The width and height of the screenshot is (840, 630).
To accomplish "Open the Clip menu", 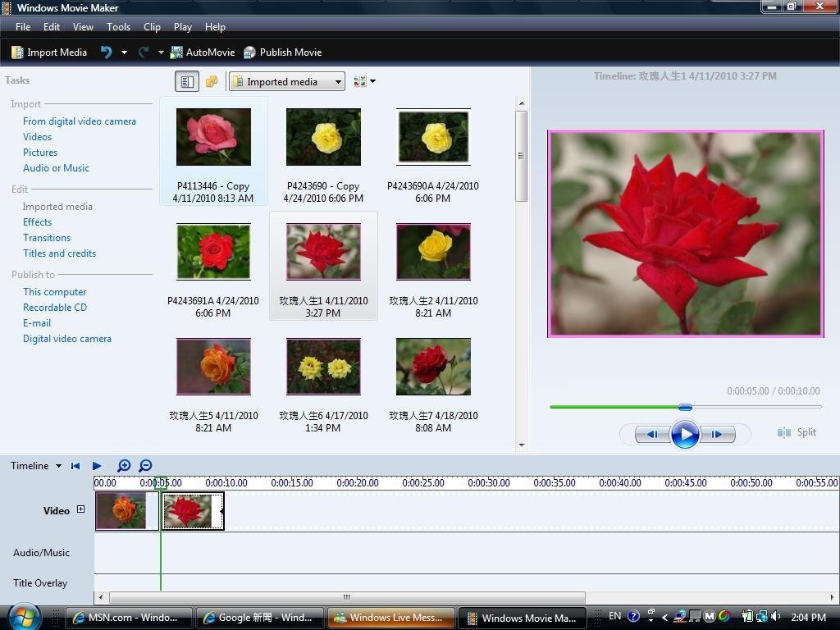I will click(152, 27).
